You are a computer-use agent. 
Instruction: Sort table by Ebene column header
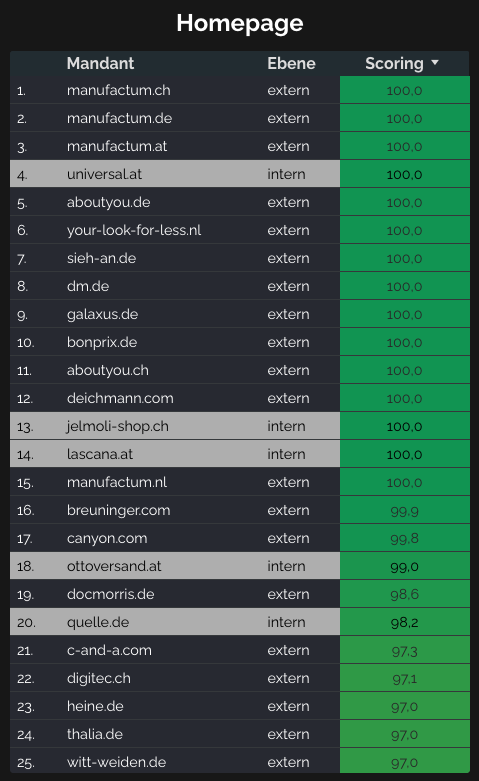click(x=291, y=63)
